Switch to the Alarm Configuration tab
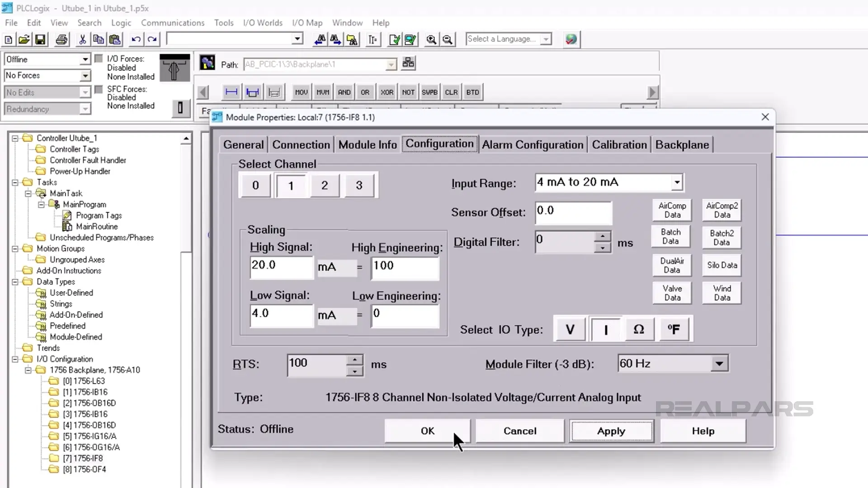This screenshot has width=868, height=488. tap(533, 145)
